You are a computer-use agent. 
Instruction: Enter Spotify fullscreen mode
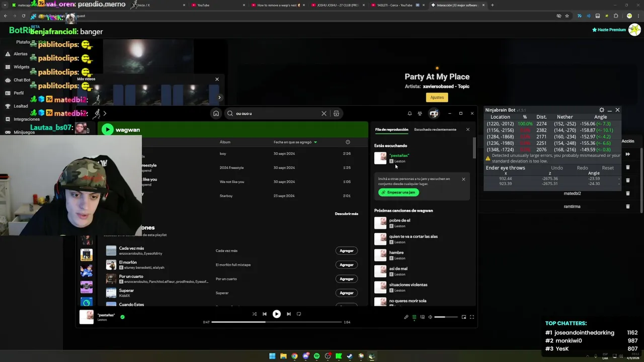472,317
